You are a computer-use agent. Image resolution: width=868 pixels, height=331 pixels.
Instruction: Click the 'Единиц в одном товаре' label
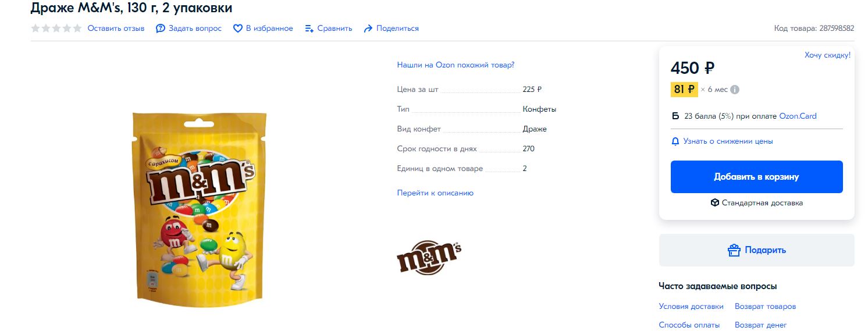tap(440, 169)
